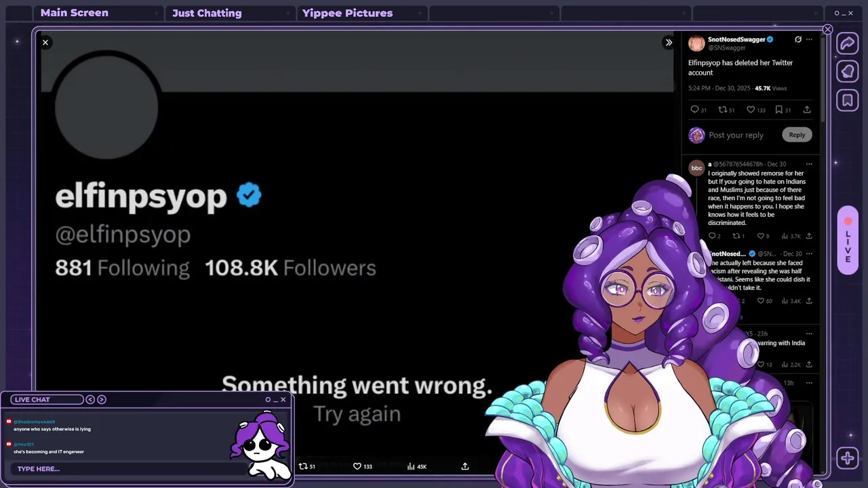Click the share upload icon on main tweet

point(807,109)
